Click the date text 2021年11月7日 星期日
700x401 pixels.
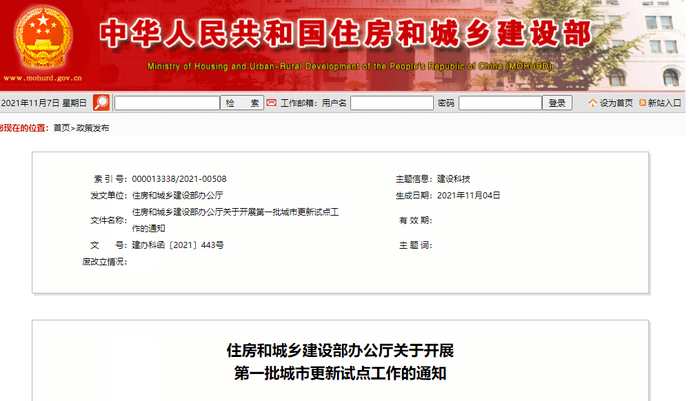44,103
